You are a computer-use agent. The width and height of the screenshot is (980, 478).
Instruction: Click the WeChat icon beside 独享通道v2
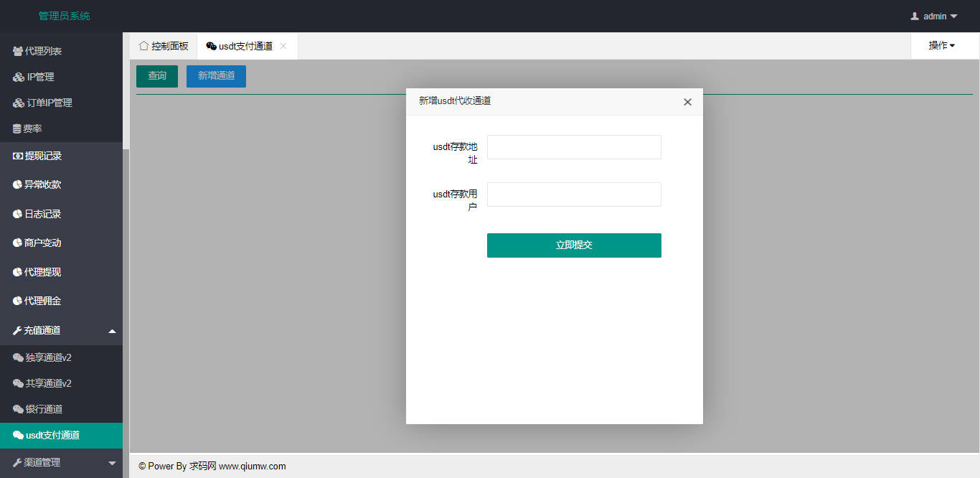[19, 357]
